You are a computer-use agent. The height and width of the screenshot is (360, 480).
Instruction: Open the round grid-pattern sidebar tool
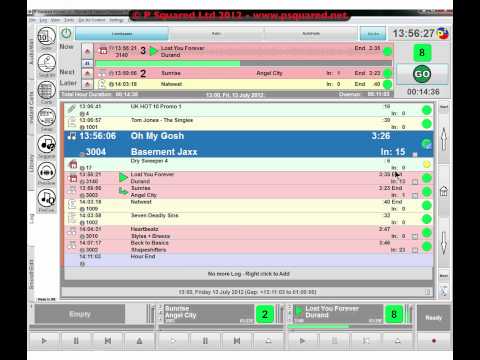(46, 90)
